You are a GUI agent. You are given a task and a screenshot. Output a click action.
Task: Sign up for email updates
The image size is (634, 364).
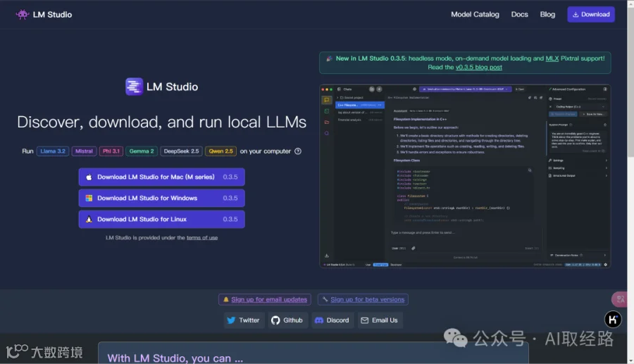[x=265, y=299]
